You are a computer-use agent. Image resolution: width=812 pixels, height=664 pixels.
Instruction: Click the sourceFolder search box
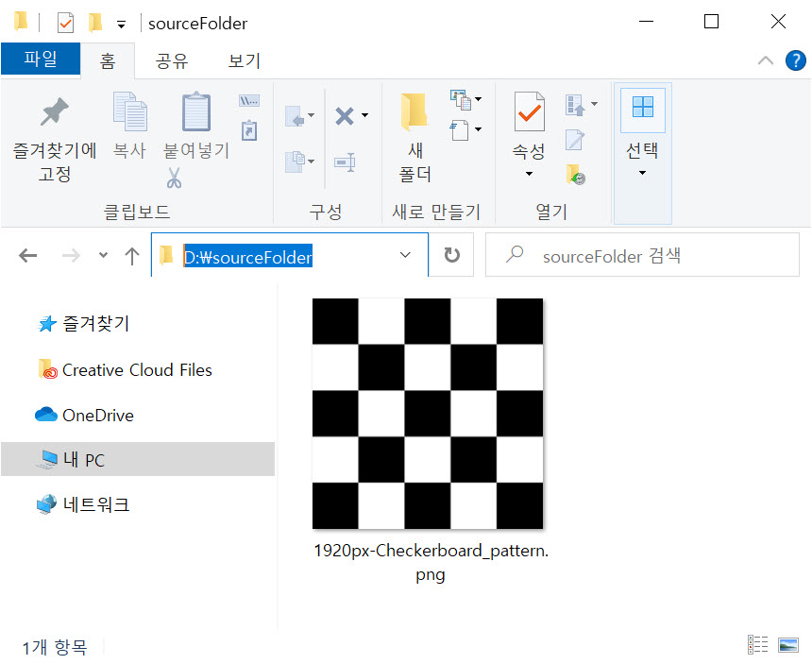[x=642, y=255]
